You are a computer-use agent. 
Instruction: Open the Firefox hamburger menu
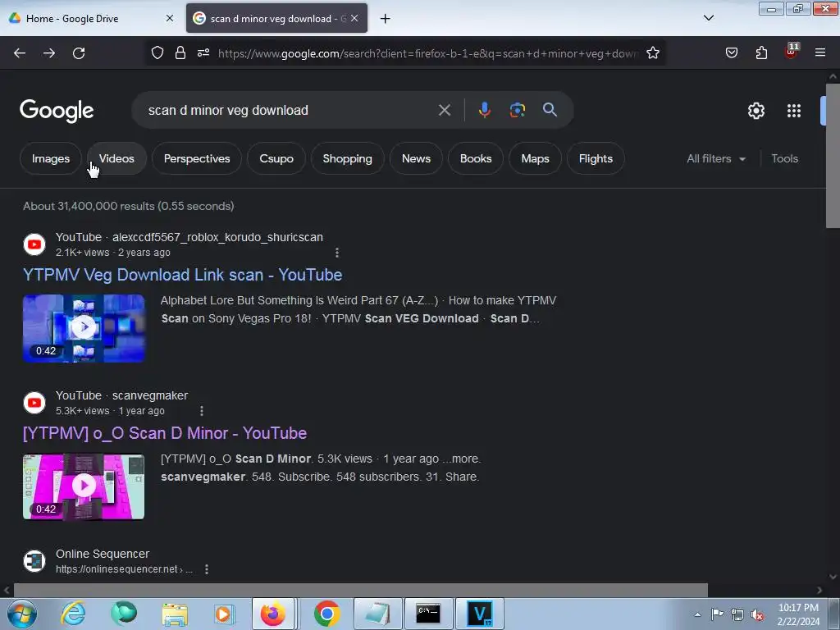[x=820, y=53]
